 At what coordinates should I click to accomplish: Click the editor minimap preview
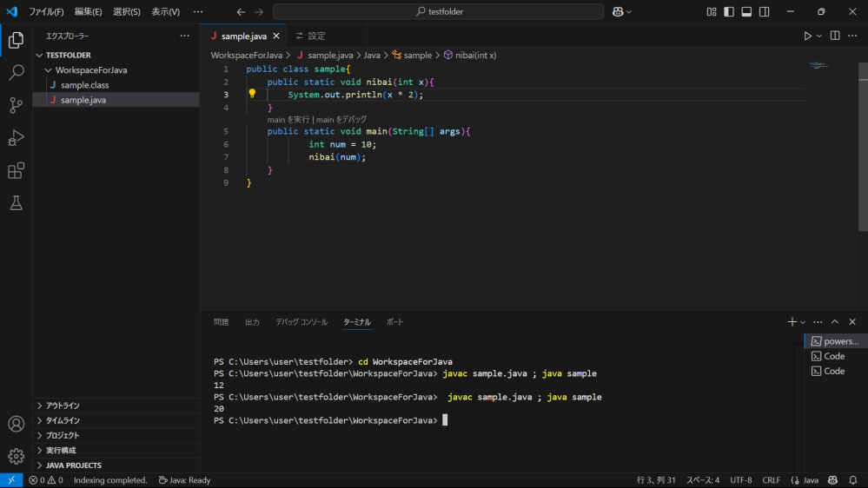818,65
